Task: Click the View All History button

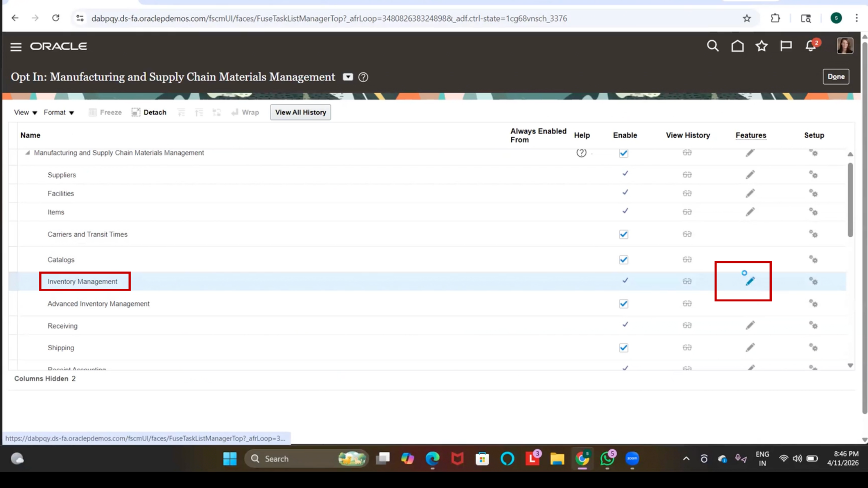Action: click(x=300, y=112)
